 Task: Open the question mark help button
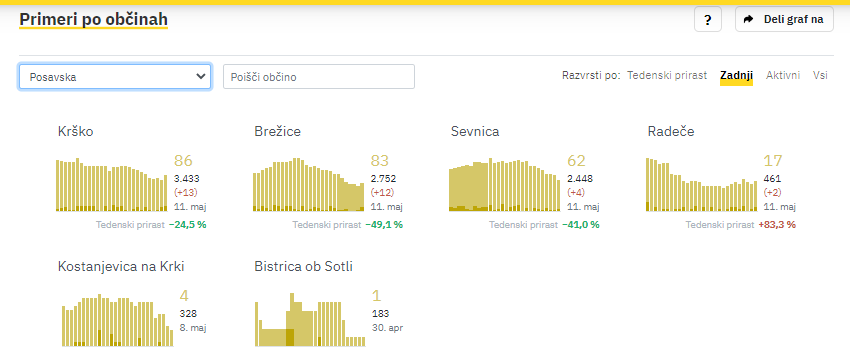[707, 20]
